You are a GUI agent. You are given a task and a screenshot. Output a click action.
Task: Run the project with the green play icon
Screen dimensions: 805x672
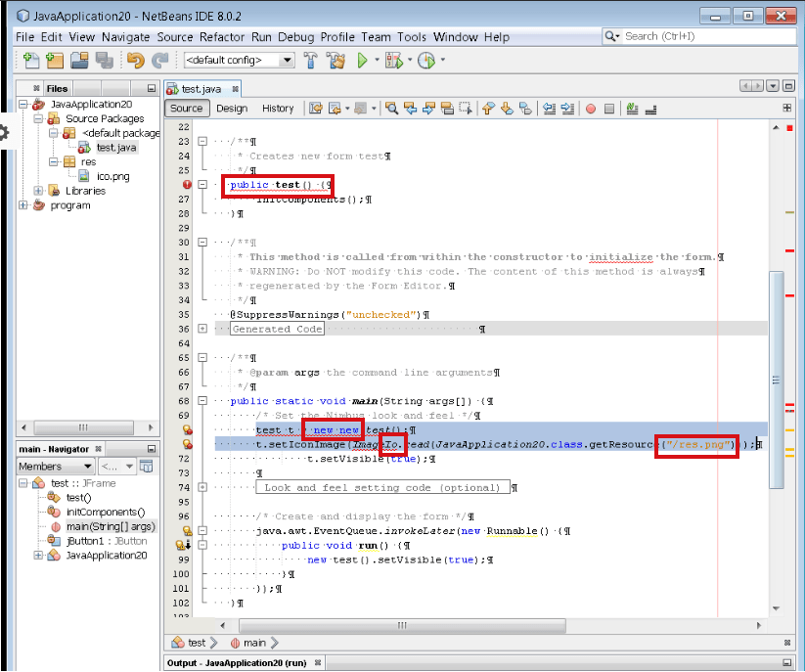pyautogui.click(x=362, y=60)
